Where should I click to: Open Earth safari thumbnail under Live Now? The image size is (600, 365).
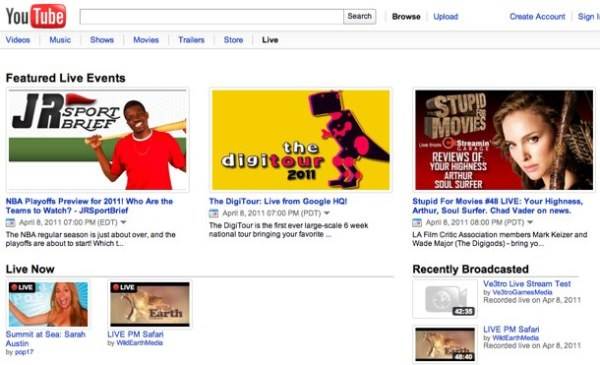pyautogui.click(x=150, y=305)
